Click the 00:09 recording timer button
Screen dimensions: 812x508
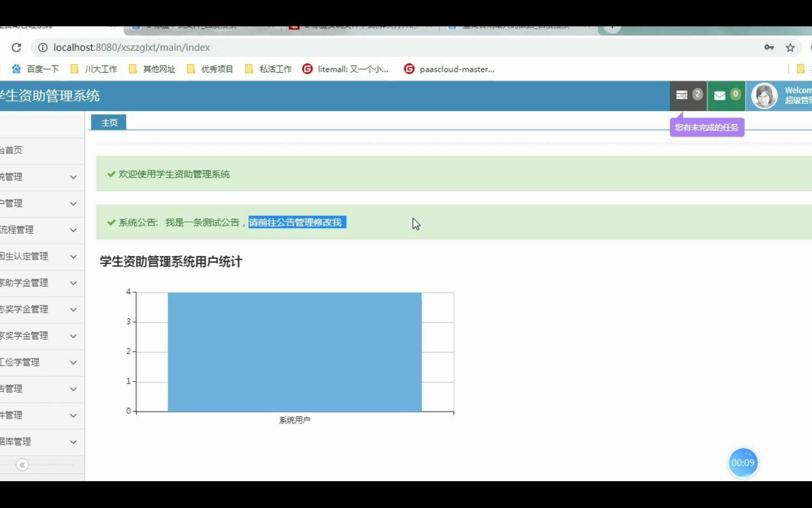(x=742, y=463)
